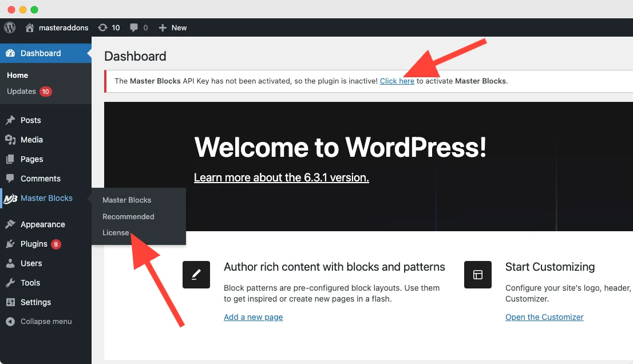Click the Master Blocks MB logo icon

(x=10, y=199)
